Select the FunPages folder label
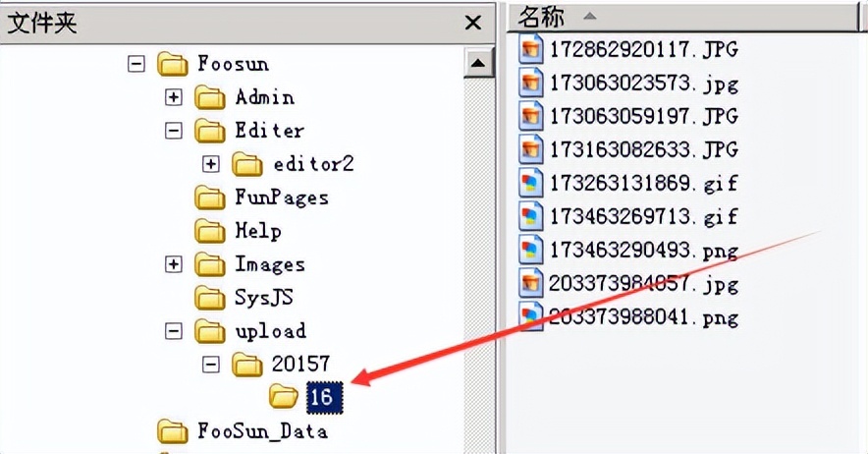The image size is (868, 454). coord(282,199)
